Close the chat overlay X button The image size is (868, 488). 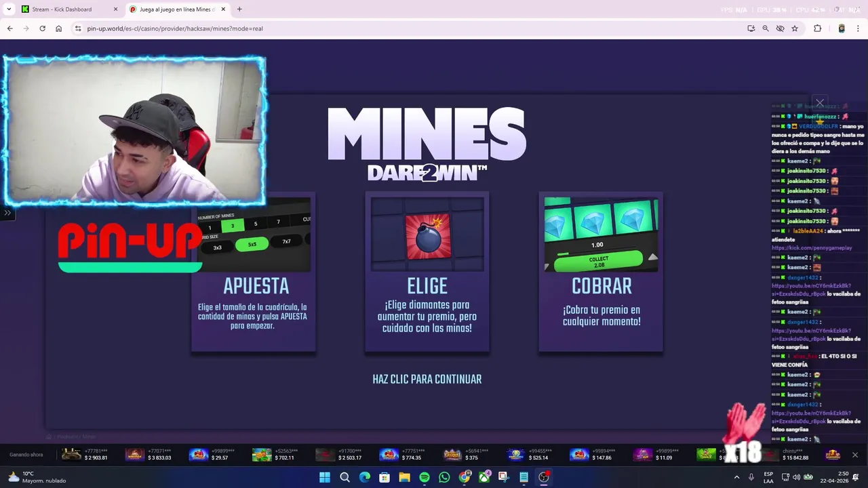[820, 103]
